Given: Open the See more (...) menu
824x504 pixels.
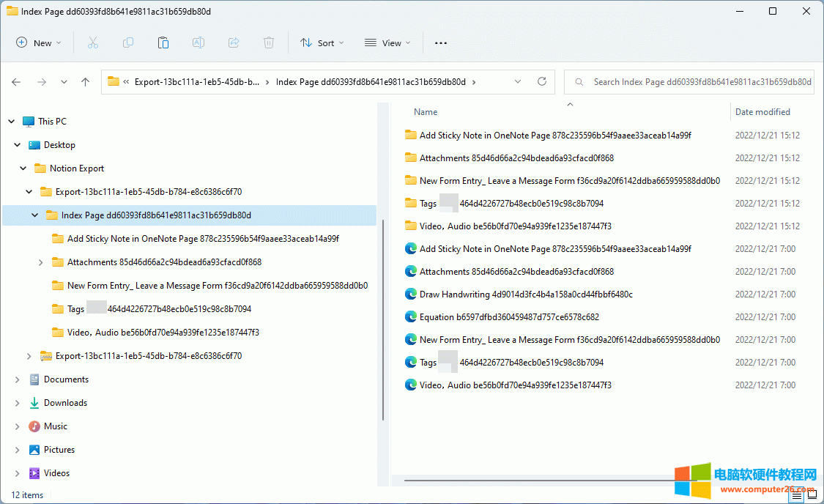Looking at the screenshot, I should 440,42.
